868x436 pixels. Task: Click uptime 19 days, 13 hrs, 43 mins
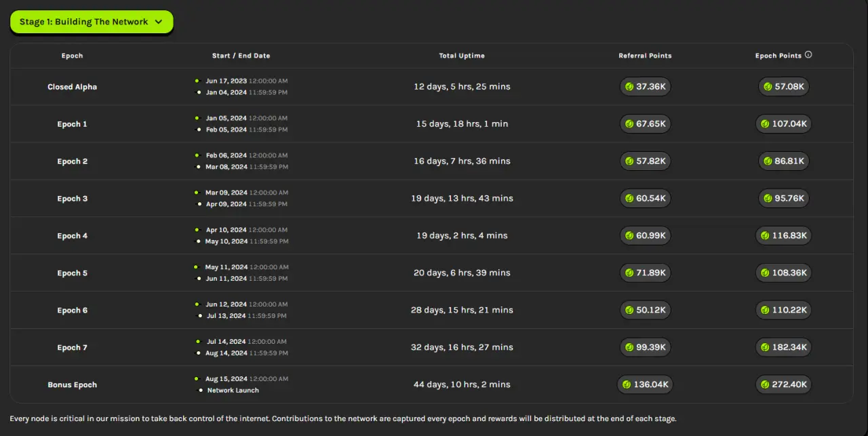point(462,199)
